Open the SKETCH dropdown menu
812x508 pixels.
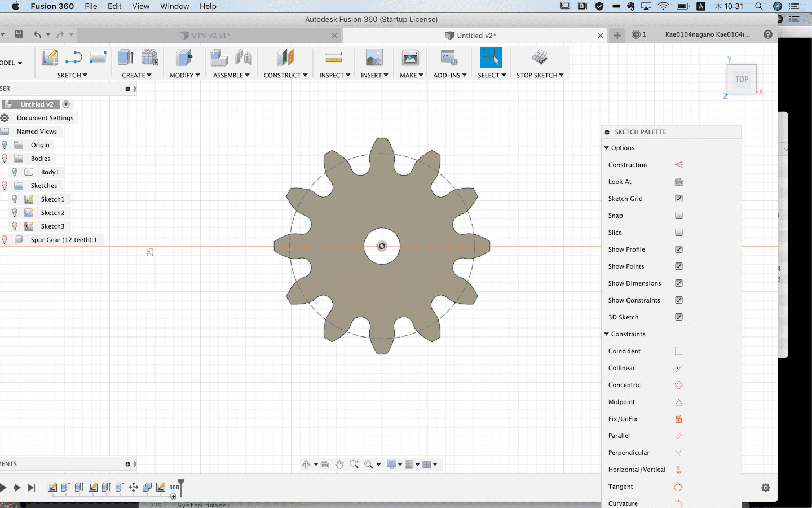pyautogui.click(x=72, y=75)
